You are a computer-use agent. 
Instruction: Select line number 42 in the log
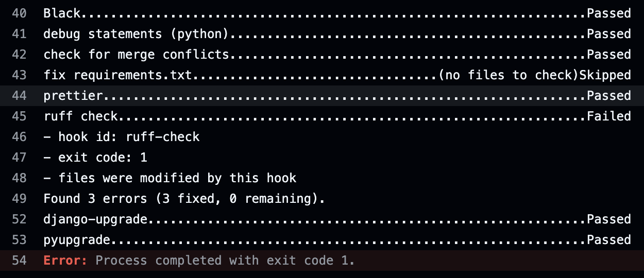tap(19, 55)
